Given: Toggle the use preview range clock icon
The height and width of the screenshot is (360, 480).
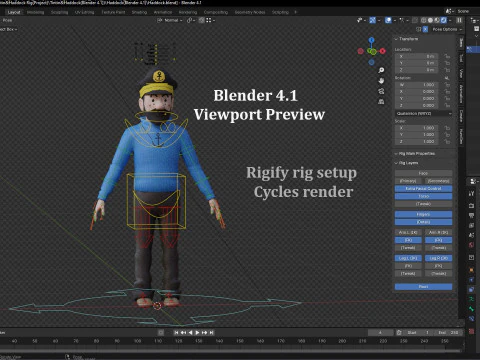Looking at the screenshot, I should pyautogui.click(x=399, y=333).
